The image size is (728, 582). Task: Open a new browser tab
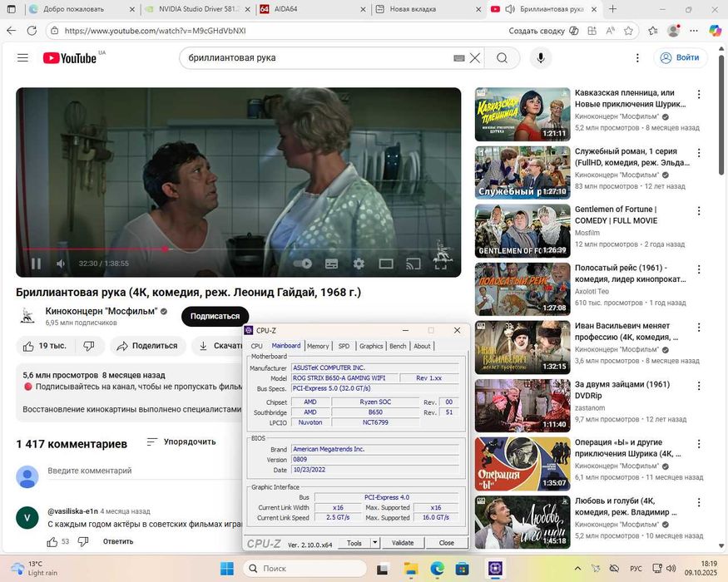point(612,9)
